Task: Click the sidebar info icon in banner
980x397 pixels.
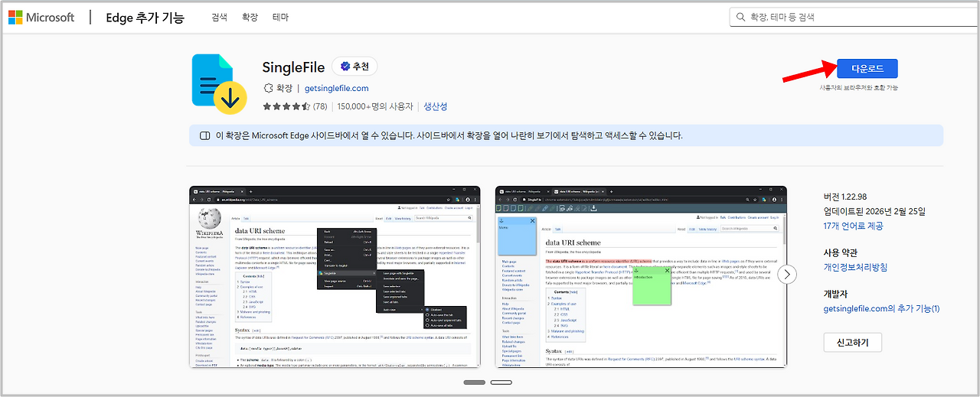Action: (204, 135)
